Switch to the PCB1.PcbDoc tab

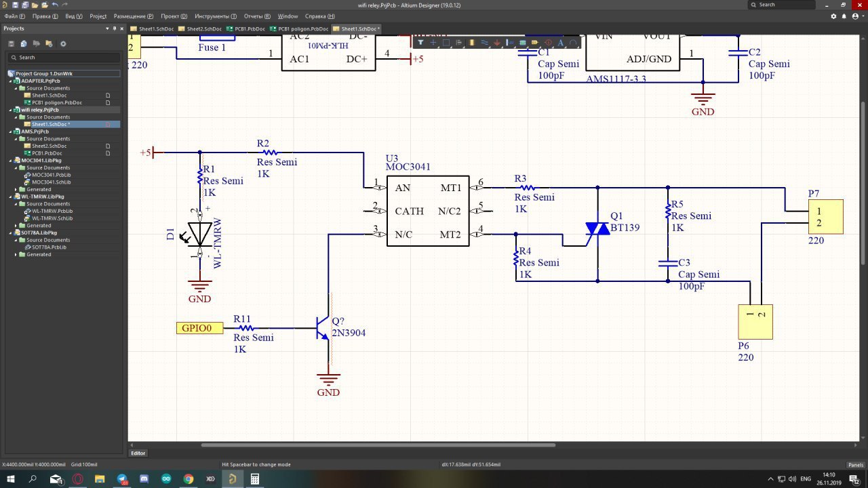(246, 29)
